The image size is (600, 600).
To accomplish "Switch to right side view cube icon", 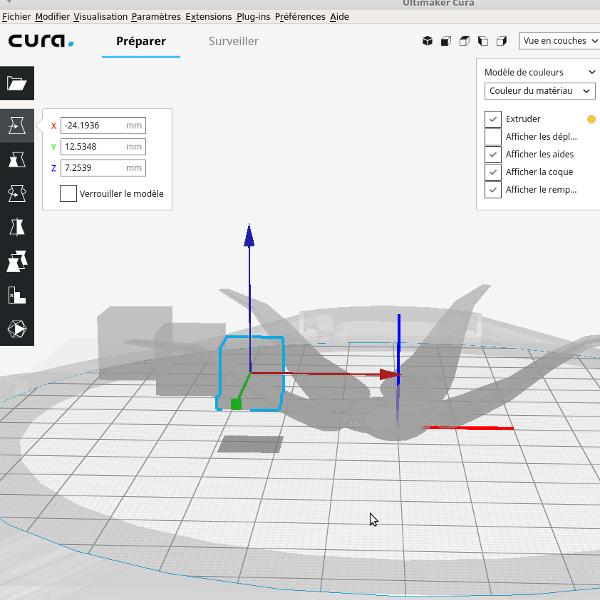I will 501,41.
